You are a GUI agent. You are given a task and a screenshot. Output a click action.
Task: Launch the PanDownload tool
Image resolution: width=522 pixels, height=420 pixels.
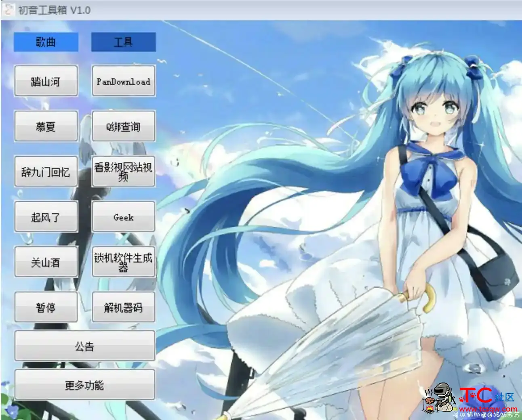123,81
